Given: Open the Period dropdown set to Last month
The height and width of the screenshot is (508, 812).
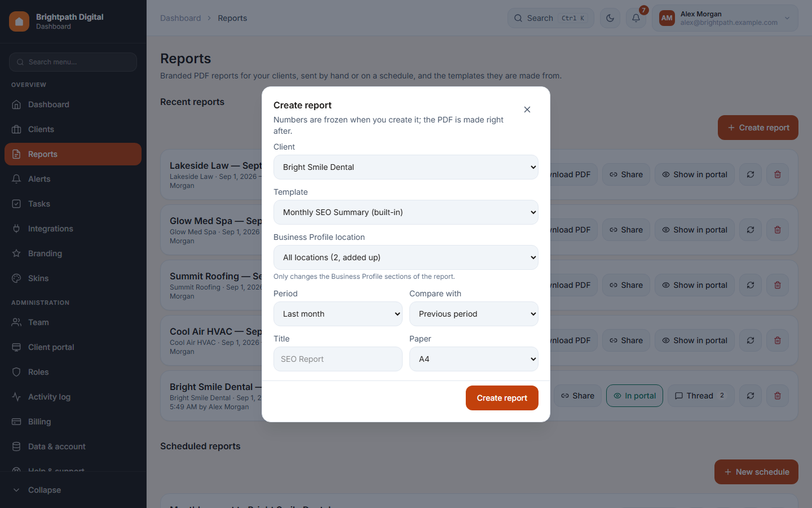Looking at the screenshot, I should (338, 314).
